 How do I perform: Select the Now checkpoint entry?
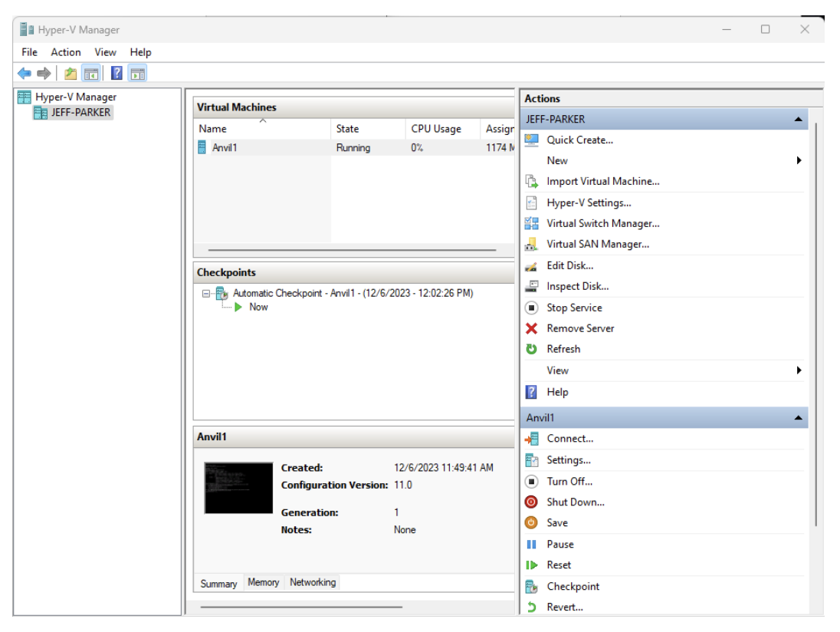tap(258, 307)
